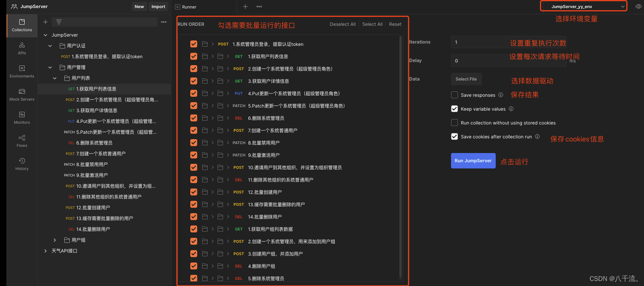Disable Save cookies after collection run
The height and width of the screenshot is (286, 644).
pyautogui.click(x=454, y=136)
